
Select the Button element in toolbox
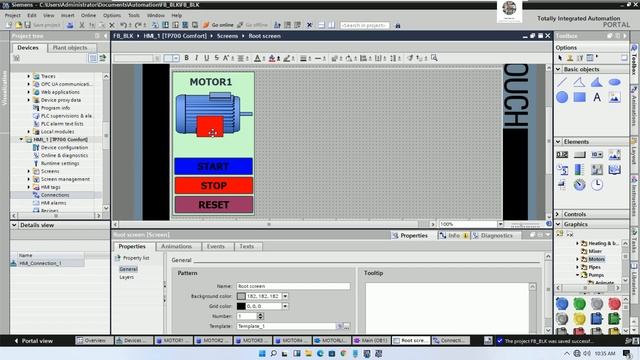click(x=580, y=154)
